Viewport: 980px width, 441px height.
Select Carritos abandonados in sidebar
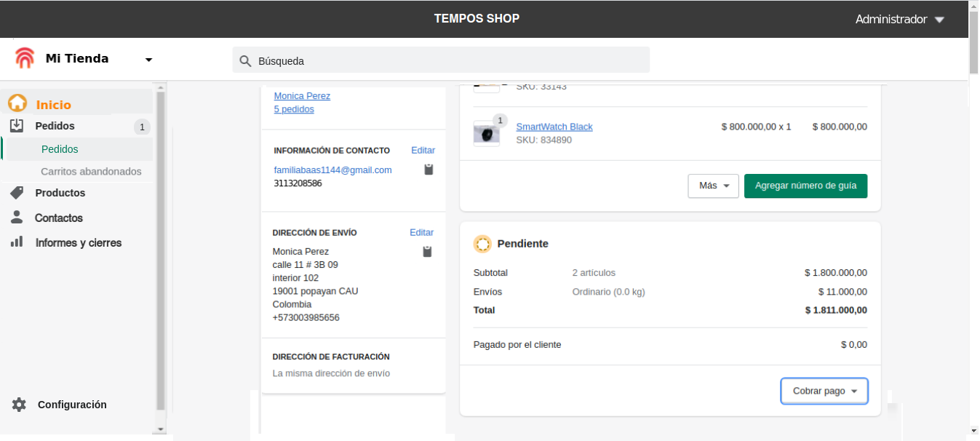click(91, 172)
